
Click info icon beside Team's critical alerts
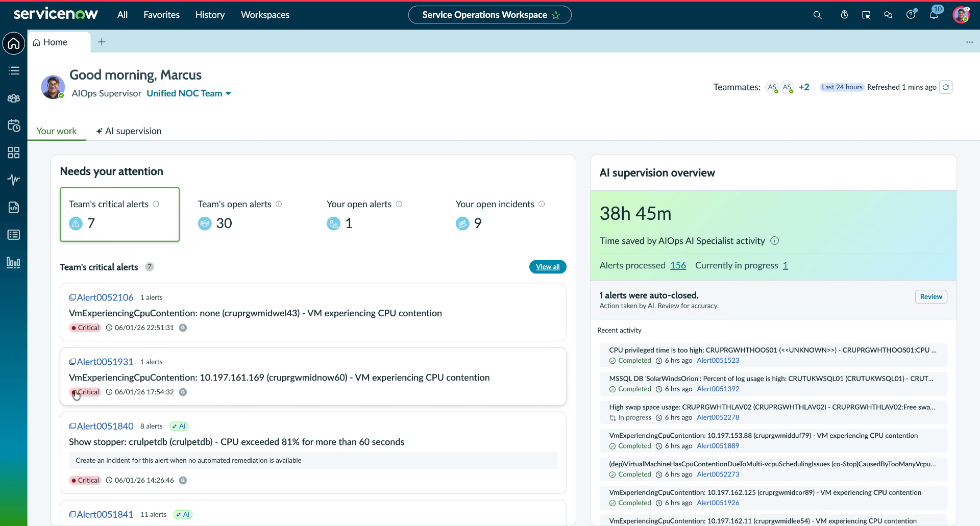pyautogui.click(x=156, y=204)
